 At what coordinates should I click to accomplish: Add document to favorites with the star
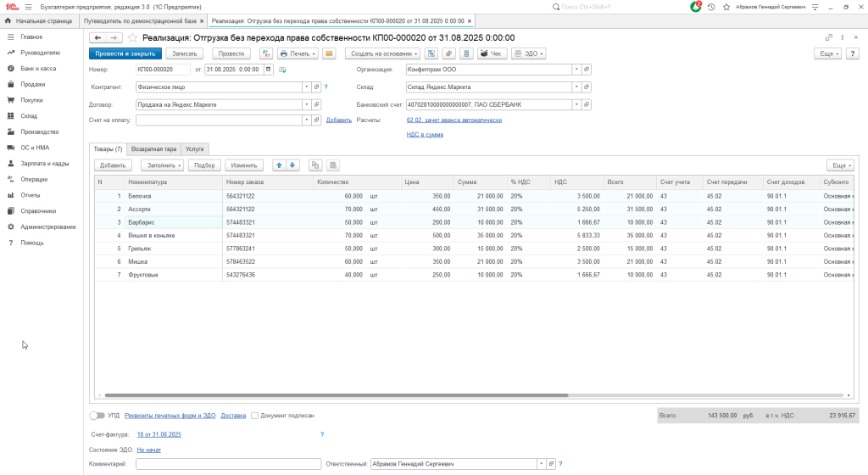tap(132, 37)
